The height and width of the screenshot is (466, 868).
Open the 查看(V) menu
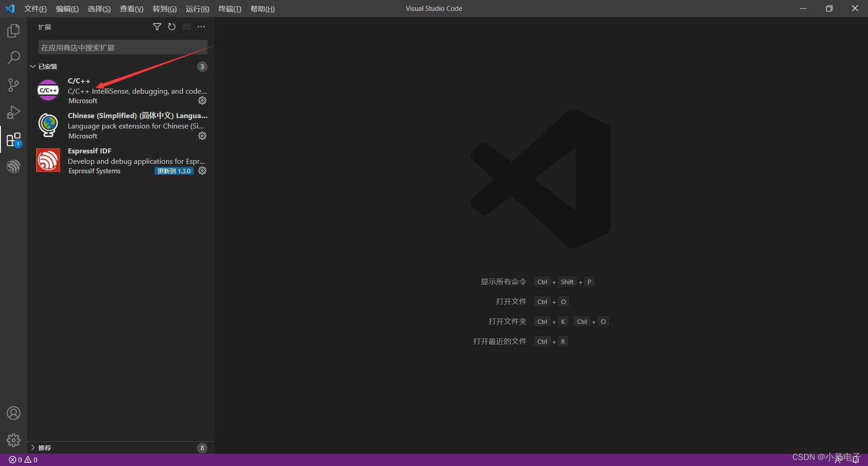click(x=132, y=9)
